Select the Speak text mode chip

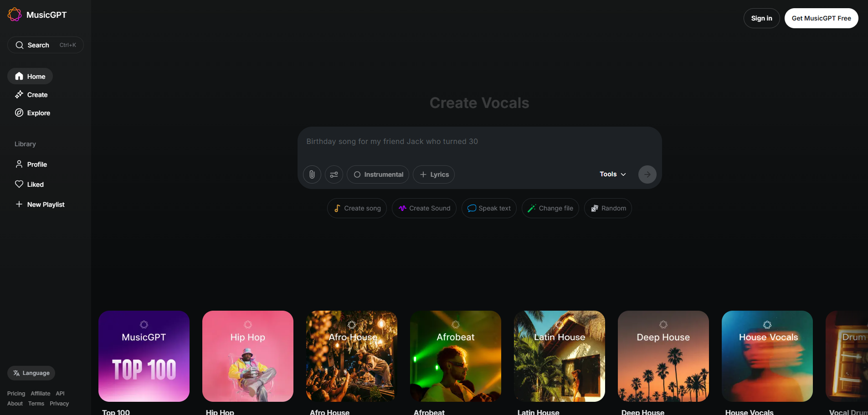click(488, 208)
